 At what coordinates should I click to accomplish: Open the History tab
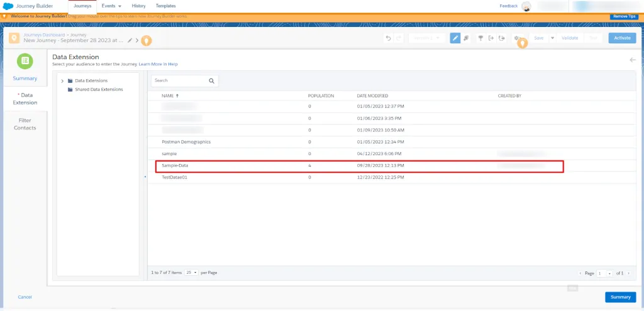click(139, 6)
